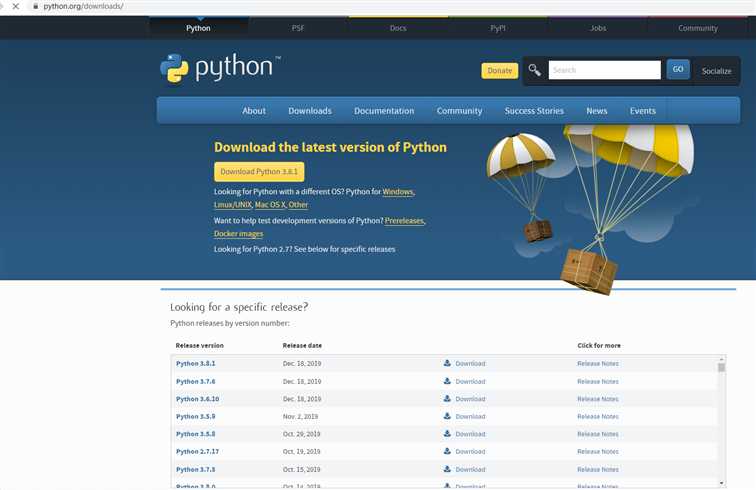The width and height of the screenshot is (756, 490).
Task: Follow the Docker images link
Action: coord(239,233)
